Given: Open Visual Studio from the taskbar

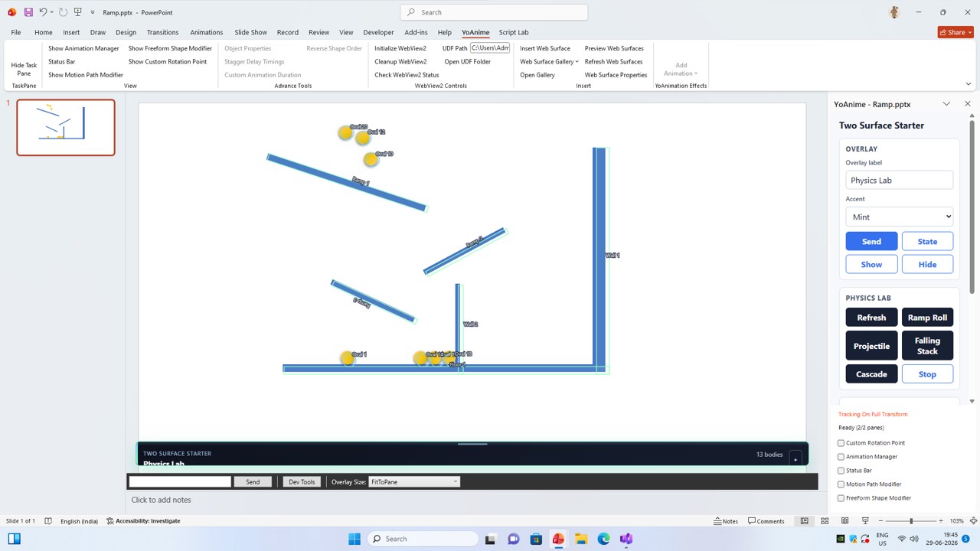Looking at the screenshot, I should point(626,539).
